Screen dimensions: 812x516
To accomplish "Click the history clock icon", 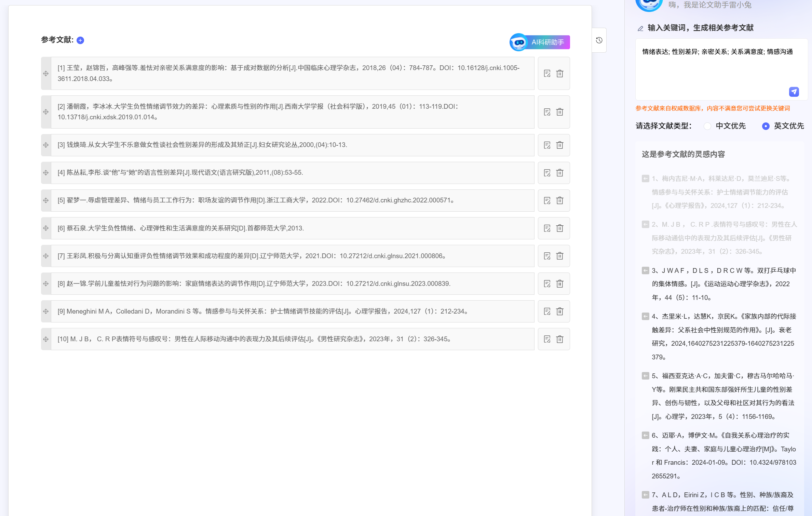I will pos(599,40).
